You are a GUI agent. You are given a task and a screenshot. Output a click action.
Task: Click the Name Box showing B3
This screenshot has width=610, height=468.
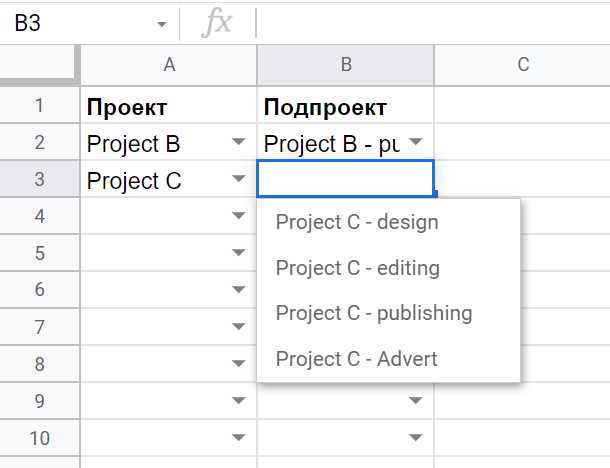[x=80, y=24]
